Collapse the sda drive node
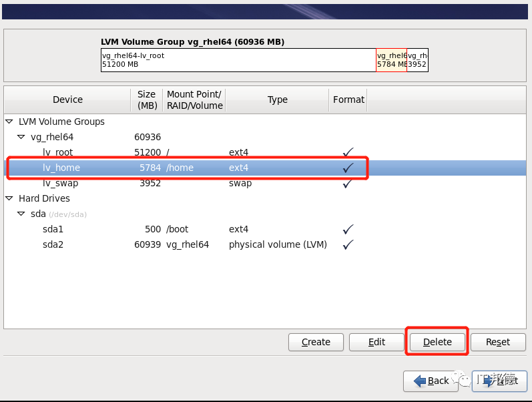Image resolution: width=532 pixels, height=402 pixels. click(21, 214)
